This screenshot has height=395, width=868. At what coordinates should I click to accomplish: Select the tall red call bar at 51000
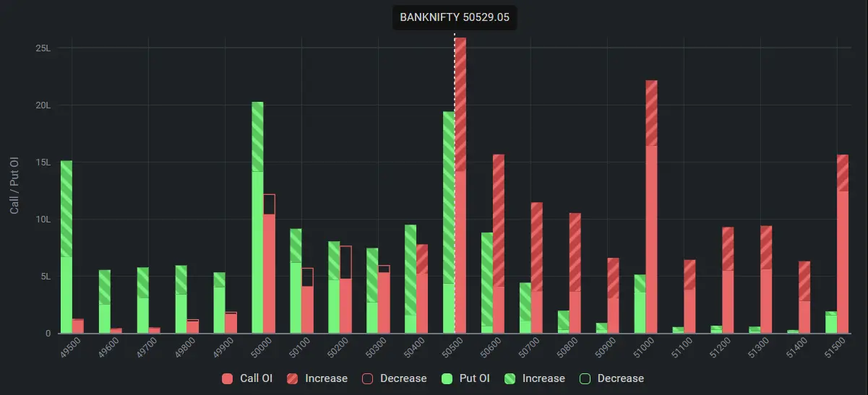pyautogui.click(x=651, y=217)
